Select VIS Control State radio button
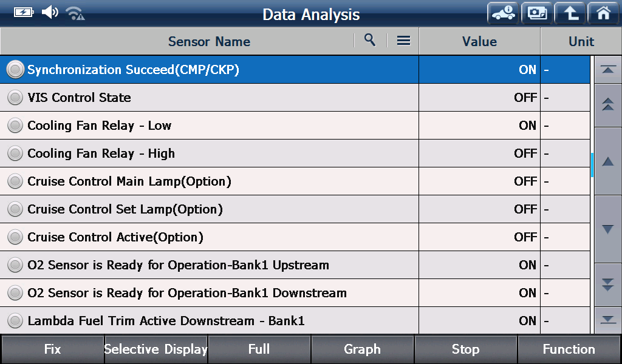Image resolution: width=622 pixels, height=364 pixels. pos(15,98)
